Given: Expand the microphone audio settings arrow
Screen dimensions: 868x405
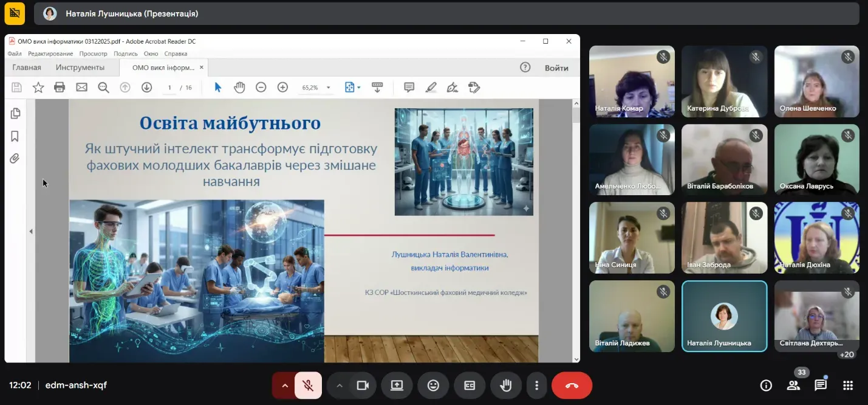Looking at the screenshot, I should [284, 385].
